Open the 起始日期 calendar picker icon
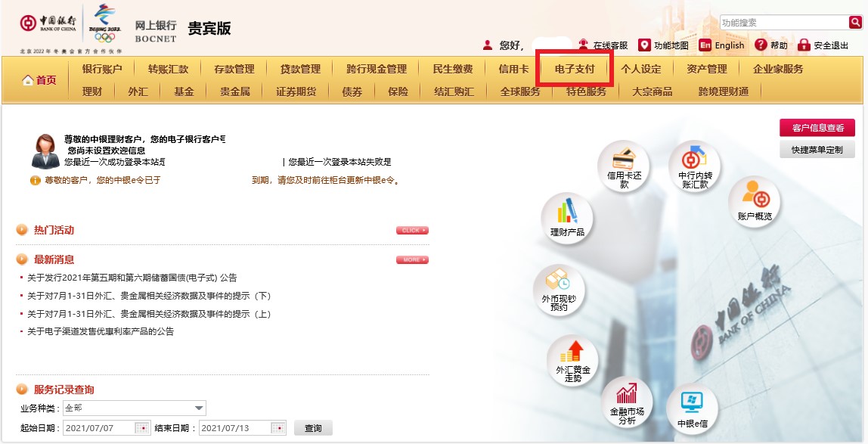868x444 pixels. click(x=143, y=428)
